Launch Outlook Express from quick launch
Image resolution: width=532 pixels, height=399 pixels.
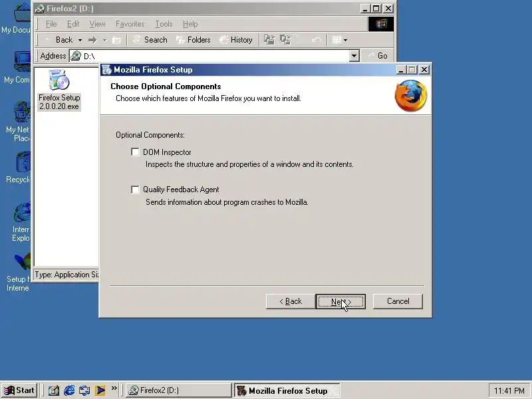pyautogui.click(x=84, y=390)
